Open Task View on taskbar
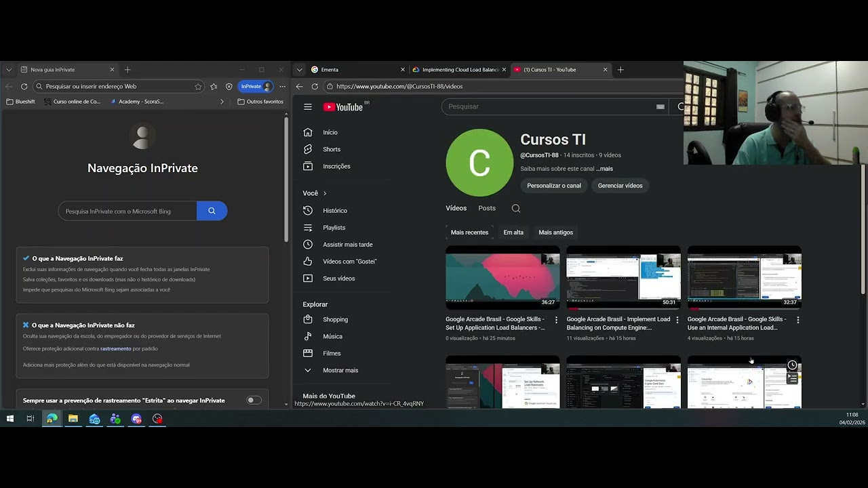Screen dimensions: 868x488 (30, 419)
